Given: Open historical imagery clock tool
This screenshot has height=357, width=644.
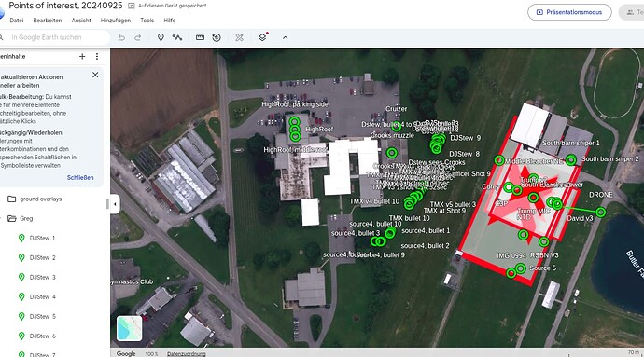Looking at the screenshot, I should click(x=217, y=37).
